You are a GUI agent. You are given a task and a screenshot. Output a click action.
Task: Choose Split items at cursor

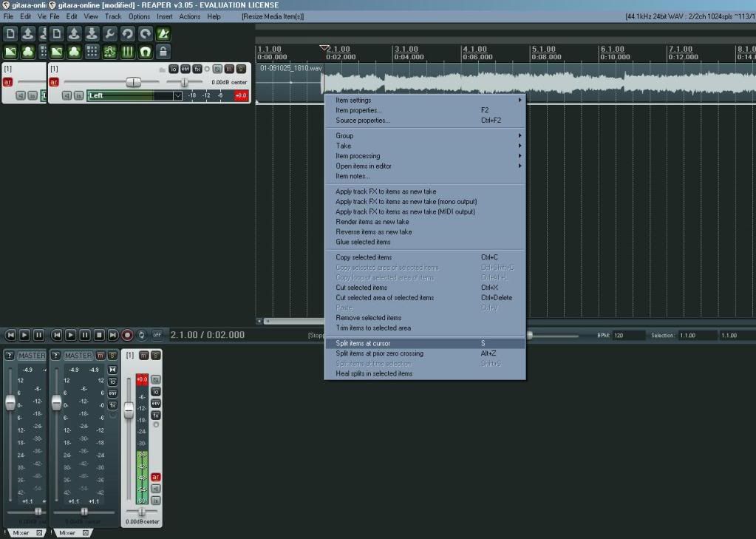coord(425,343)
